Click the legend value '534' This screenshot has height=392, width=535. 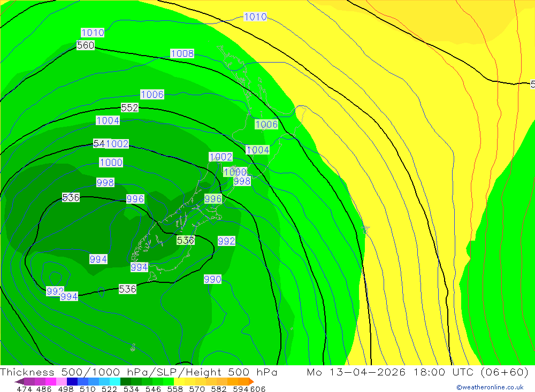coord(131,389)
